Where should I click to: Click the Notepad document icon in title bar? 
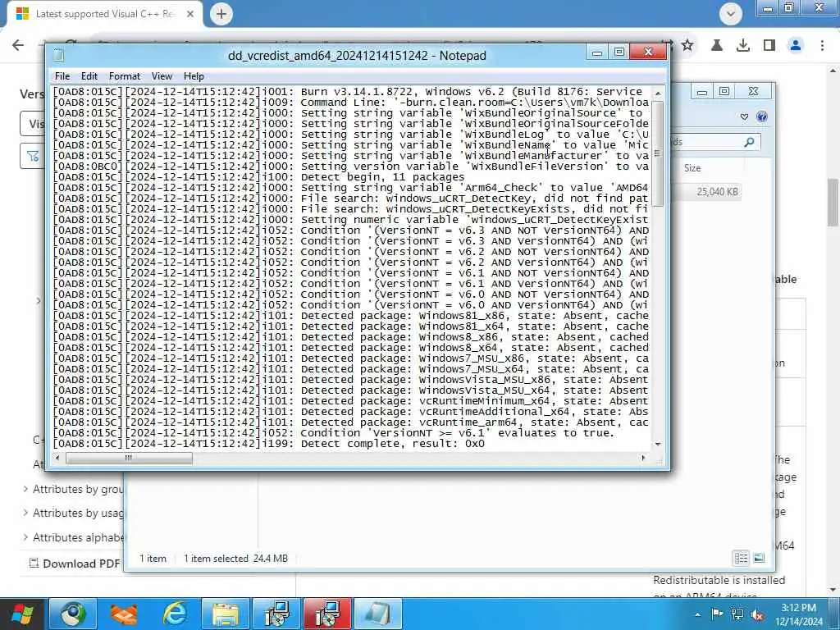tap(59, 55)
